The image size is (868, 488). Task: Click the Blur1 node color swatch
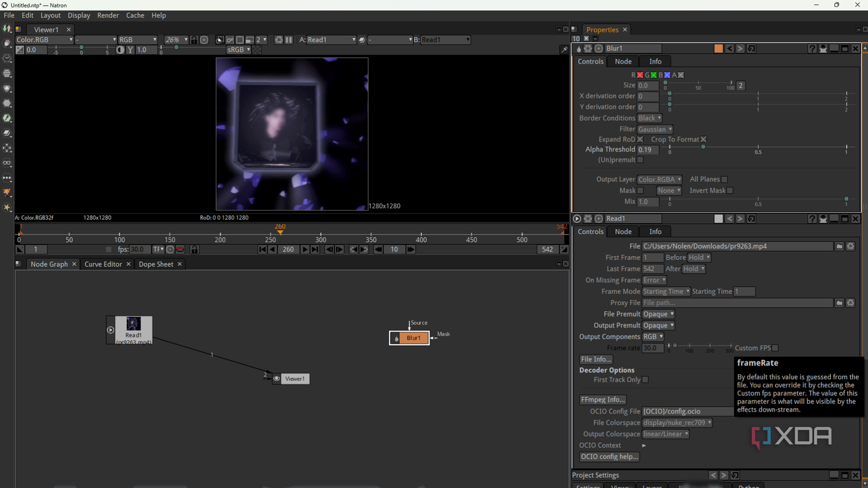pos(718,49)
